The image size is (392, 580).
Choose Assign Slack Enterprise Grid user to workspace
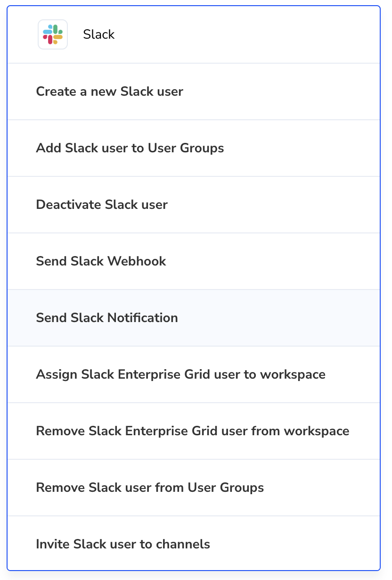point(194,374)
